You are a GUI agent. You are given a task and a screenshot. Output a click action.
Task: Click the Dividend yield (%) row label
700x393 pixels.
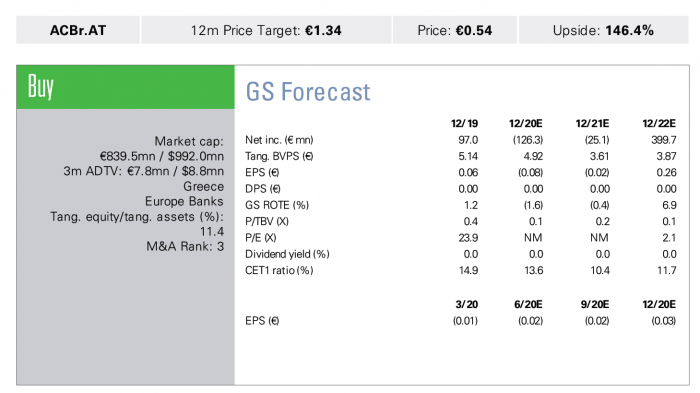(x=287, y=254)
